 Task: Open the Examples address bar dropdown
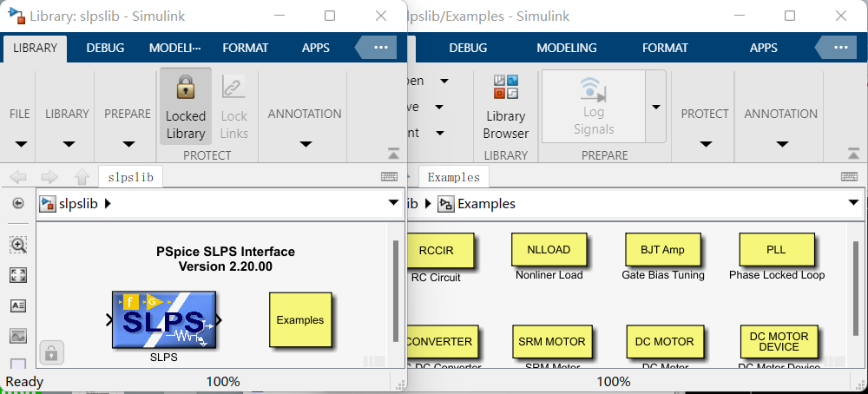853,203
